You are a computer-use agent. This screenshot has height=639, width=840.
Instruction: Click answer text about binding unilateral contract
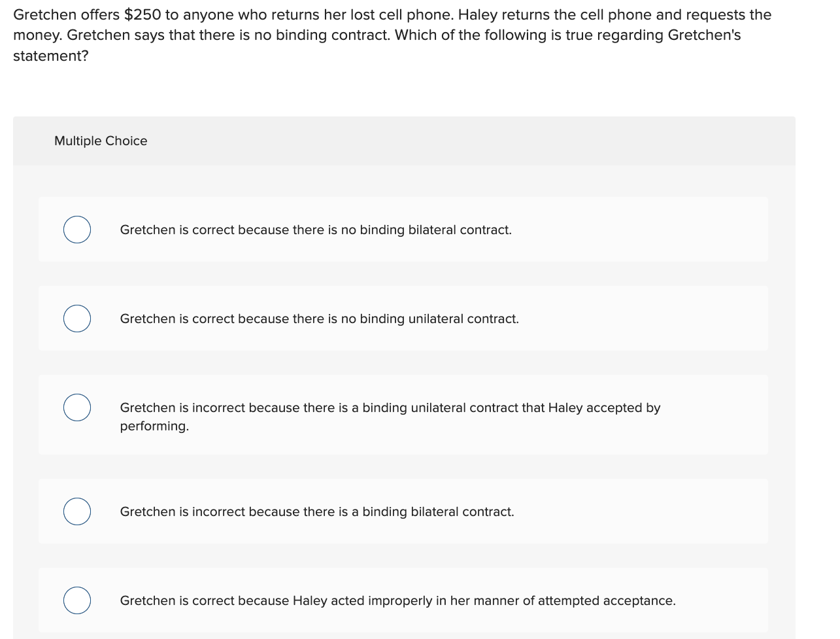click(x=390, y=417)
